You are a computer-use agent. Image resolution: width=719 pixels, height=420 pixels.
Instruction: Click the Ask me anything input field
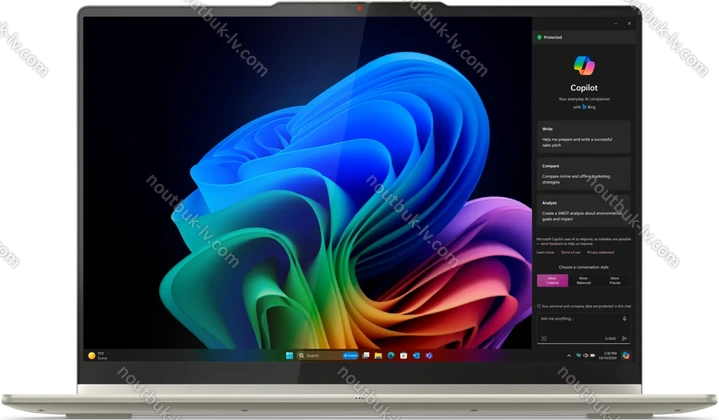575,319
